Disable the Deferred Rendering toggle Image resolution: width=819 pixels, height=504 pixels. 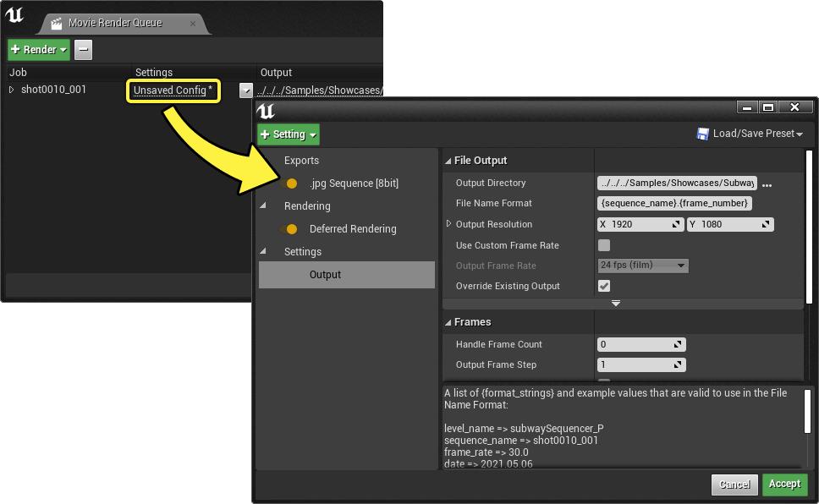tap(290, 229)
